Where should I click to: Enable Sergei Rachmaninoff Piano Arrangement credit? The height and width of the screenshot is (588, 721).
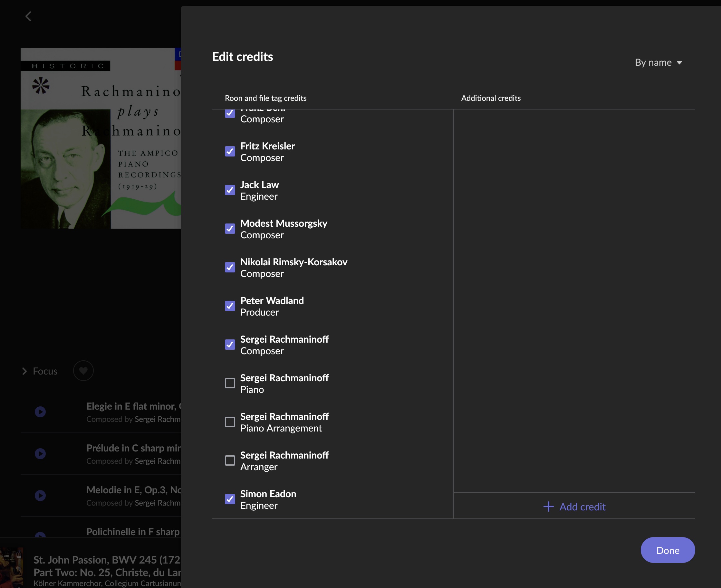click(x=230, y=422)
